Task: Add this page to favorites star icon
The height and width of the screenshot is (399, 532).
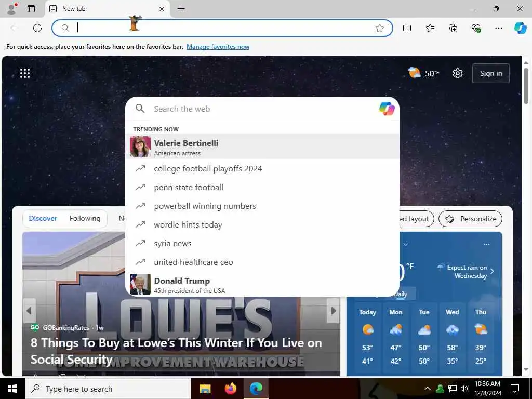Action: pos(380,28)
